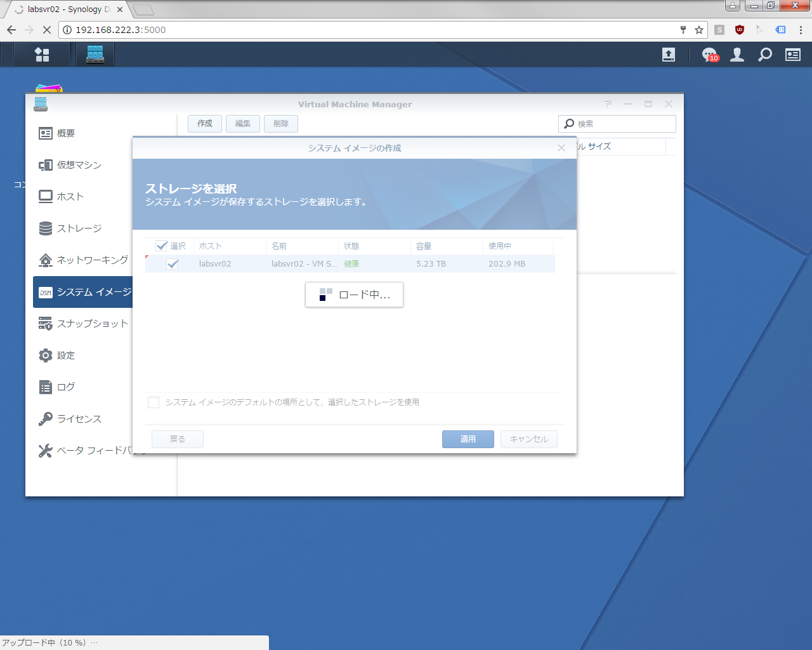Open スナップショット sidebar section

tap(83, 324)
